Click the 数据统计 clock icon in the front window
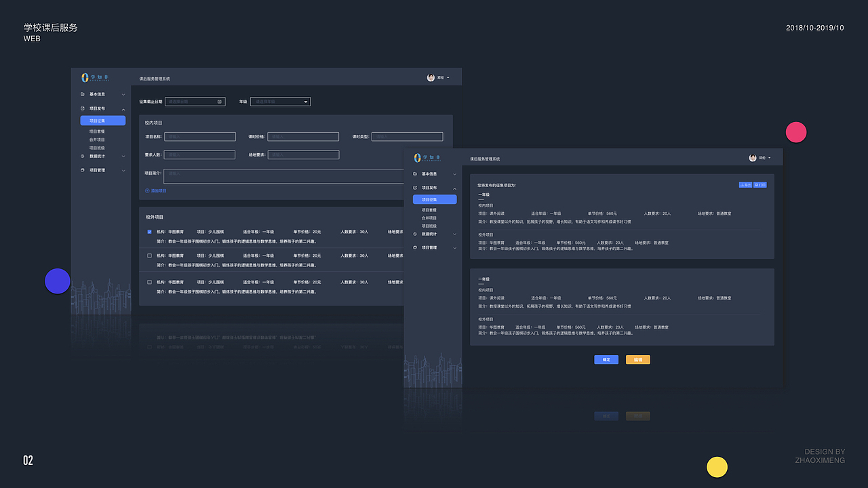This screenshot has height=488, width=868. [415, 234]
